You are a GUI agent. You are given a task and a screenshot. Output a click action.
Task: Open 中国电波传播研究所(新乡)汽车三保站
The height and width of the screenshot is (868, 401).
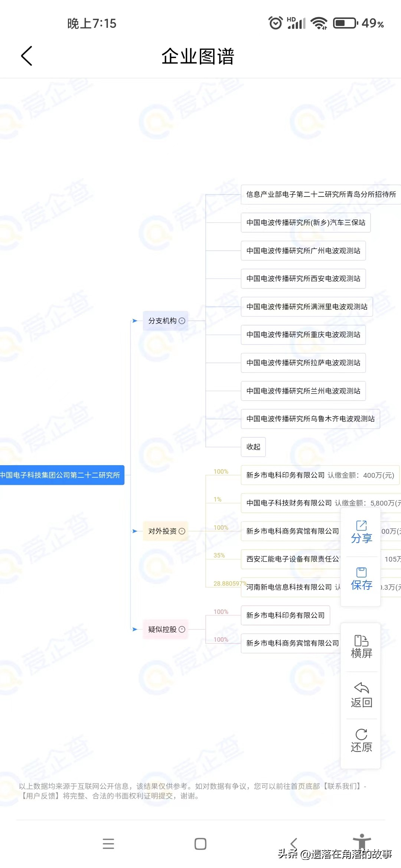tap(306, 223)
